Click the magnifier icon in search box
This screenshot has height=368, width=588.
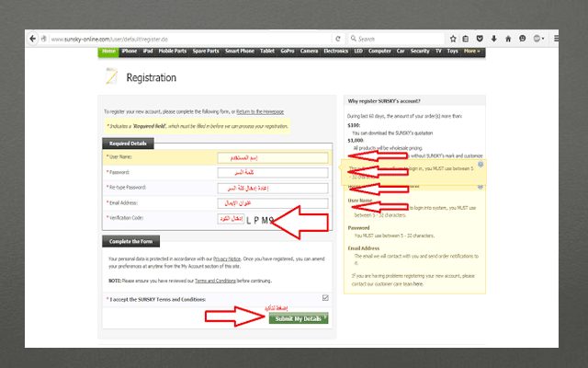click(x=353, y=39)
